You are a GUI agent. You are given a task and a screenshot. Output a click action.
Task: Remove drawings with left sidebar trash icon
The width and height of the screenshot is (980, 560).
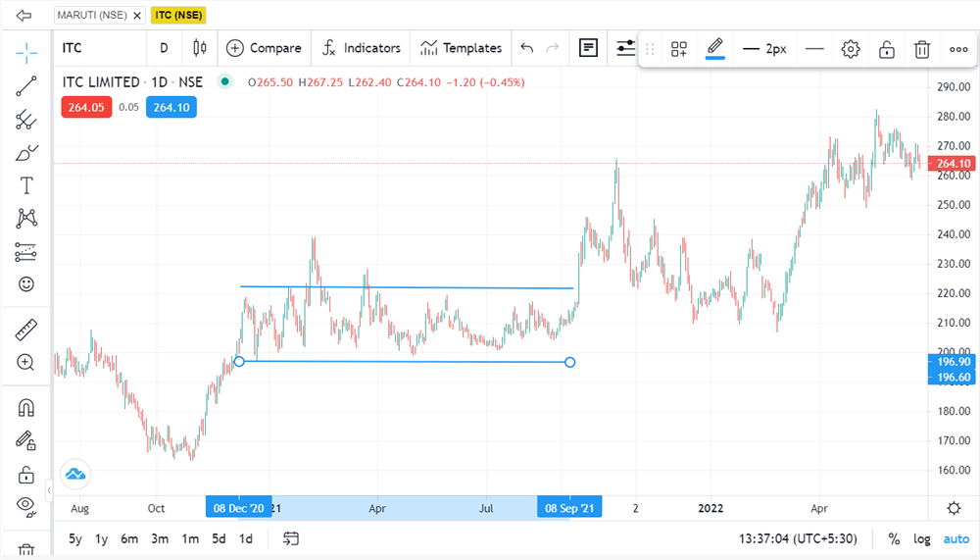pyautogui.click(x=26, y=550)
